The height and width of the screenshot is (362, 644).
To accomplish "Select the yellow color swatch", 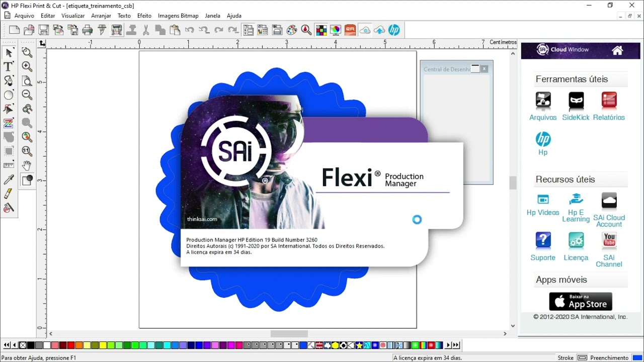I will tap(103, 345).
